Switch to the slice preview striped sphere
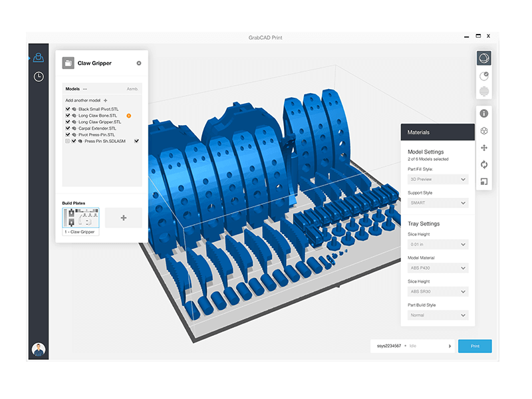The image size is (532, 399). click(484, 92)
